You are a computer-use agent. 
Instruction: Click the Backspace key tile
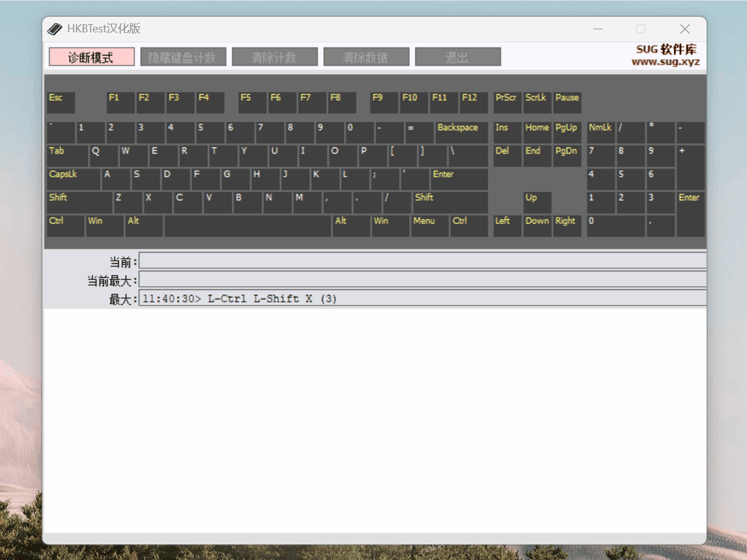tap(461, 133)
